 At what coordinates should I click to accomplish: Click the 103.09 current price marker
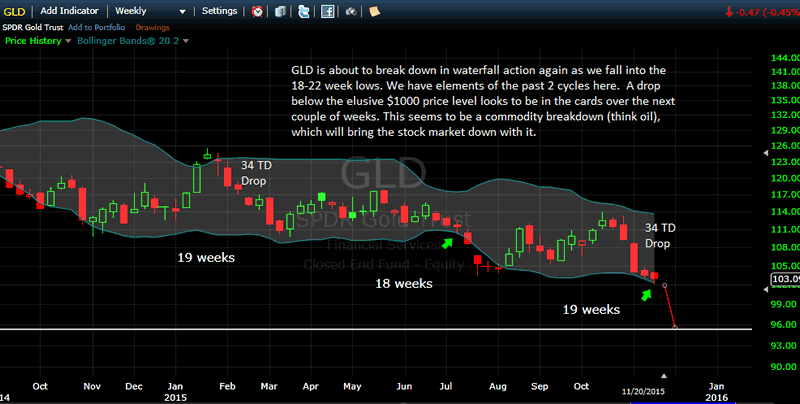coord(783,279)
